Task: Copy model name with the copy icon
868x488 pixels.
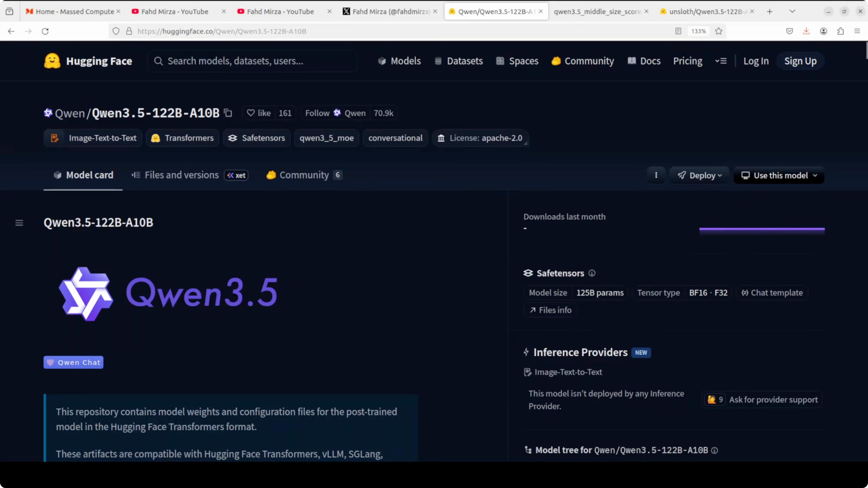Action: pos(228,113)
